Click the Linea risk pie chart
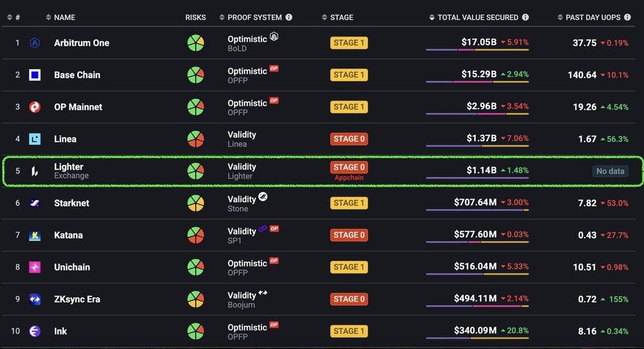This screenshot has height=349, width=644. (x=195, y=139)
